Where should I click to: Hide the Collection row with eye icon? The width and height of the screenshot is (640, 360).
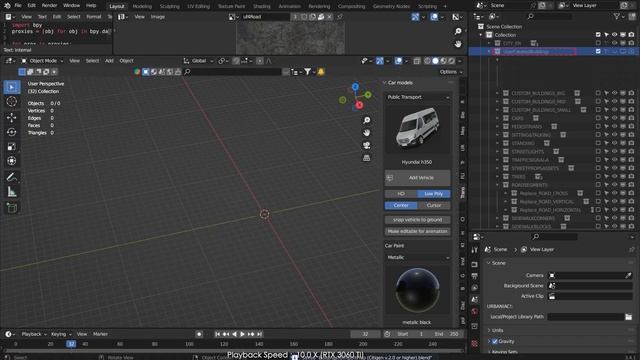[615, 35]
